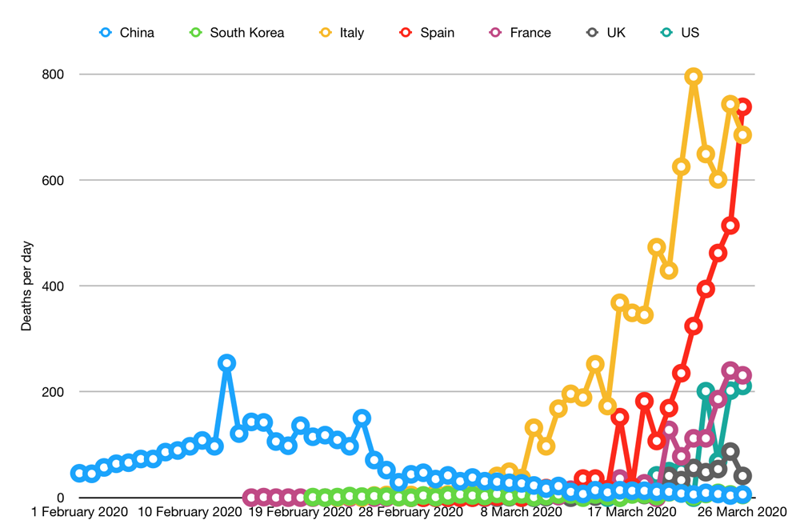Click China's spike data point above 200
Screen dimensions: 800x532
tap(226, 363)
